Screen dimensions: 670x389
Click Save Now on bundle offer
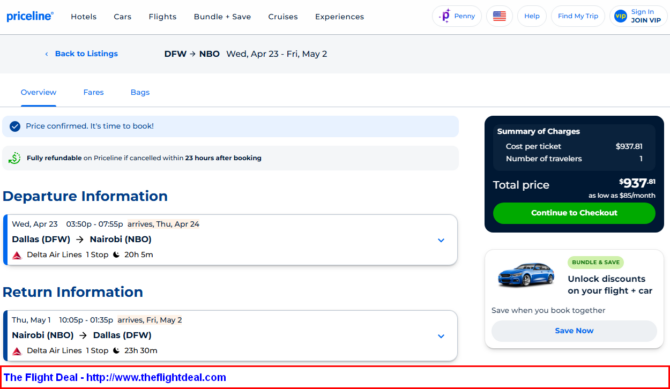[574, 331]
